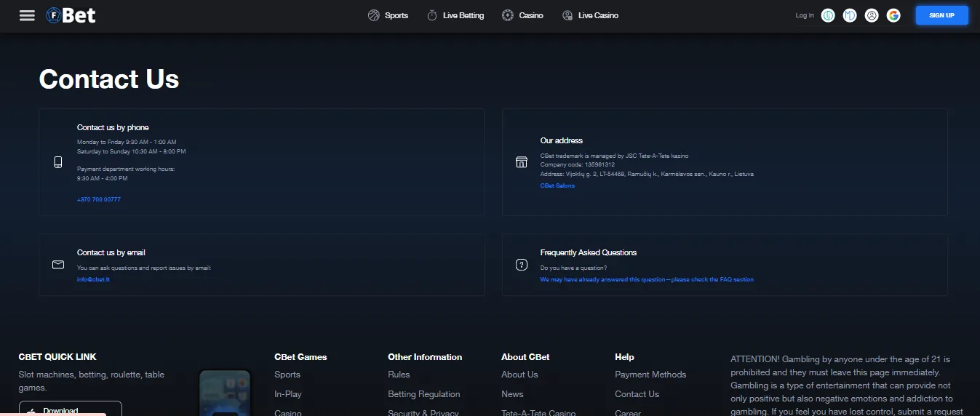This screenshot has width=980, height=416.
Task: Open the info@cbet.lt email link
Action: coord(93,279)
